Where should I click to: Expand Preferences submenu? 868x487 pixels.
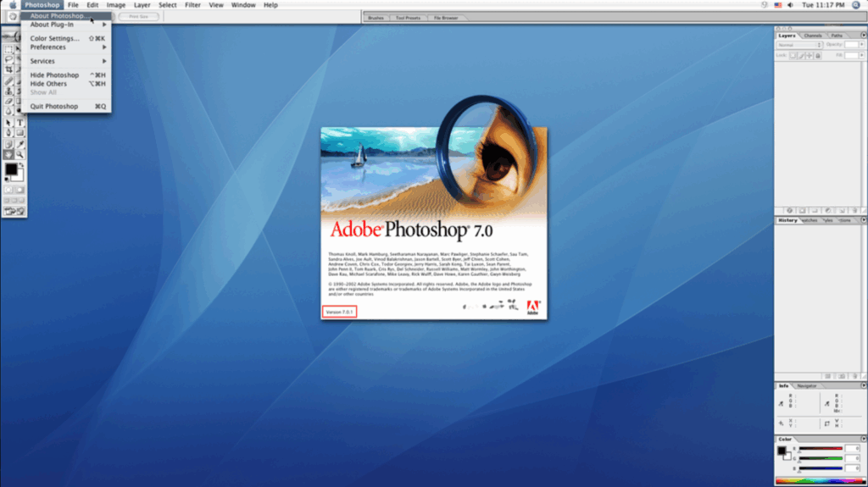click(x=66, y=47)
